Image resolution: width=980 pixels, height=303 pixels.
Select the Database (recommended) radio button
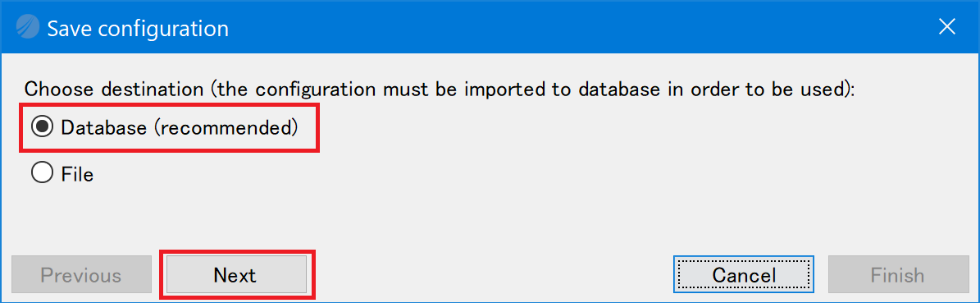tap(42, 127)
